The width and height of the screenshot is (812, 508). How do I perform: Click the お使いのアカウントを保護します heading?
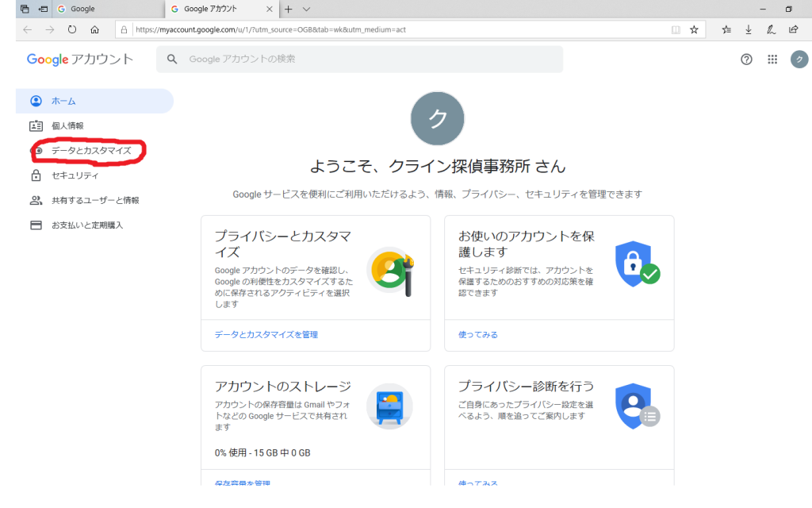(527, 244)
